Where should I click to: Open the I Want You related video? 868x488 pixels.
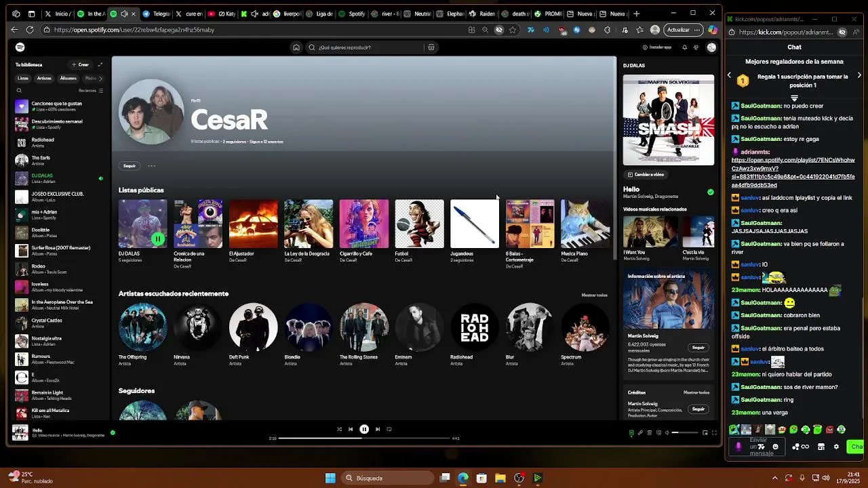tap(650, 237)
